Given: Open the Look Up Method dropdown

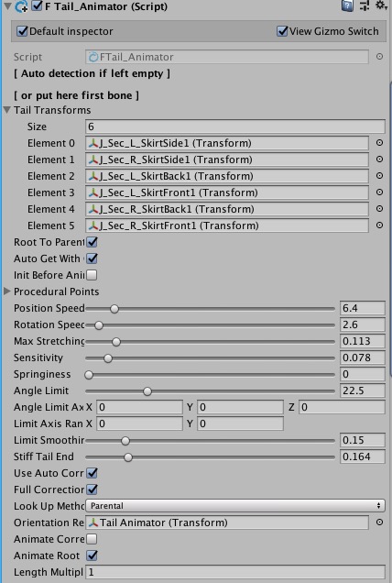Looking at the screenshot, I should tap(235, 506).
